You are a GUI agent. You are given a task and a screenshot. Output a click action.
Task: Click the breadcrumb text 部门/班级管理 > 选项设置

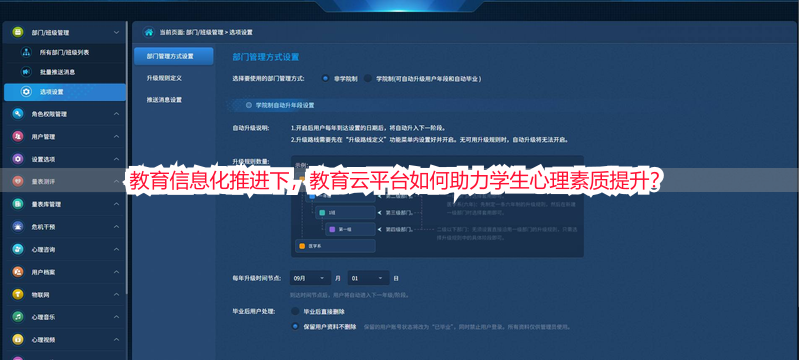tap(219, 32)
